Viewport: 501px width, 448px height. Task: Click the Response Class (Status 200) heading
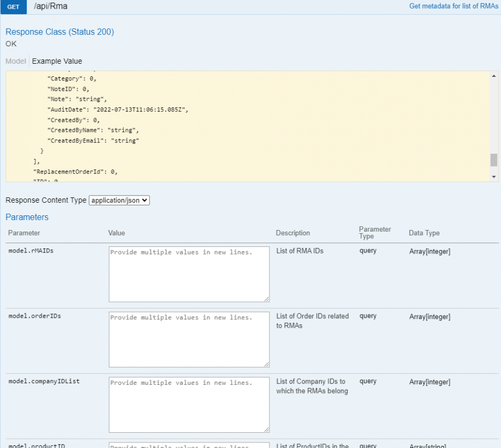point(60,32)
